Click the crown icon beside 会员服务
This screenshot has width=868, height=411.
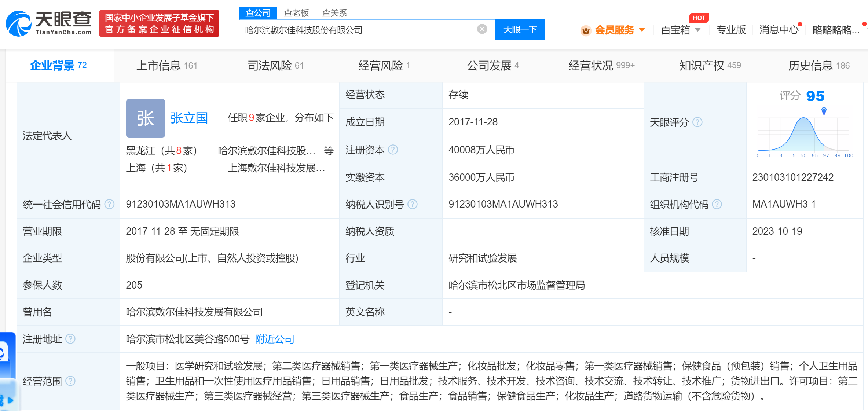click(586, 30)
